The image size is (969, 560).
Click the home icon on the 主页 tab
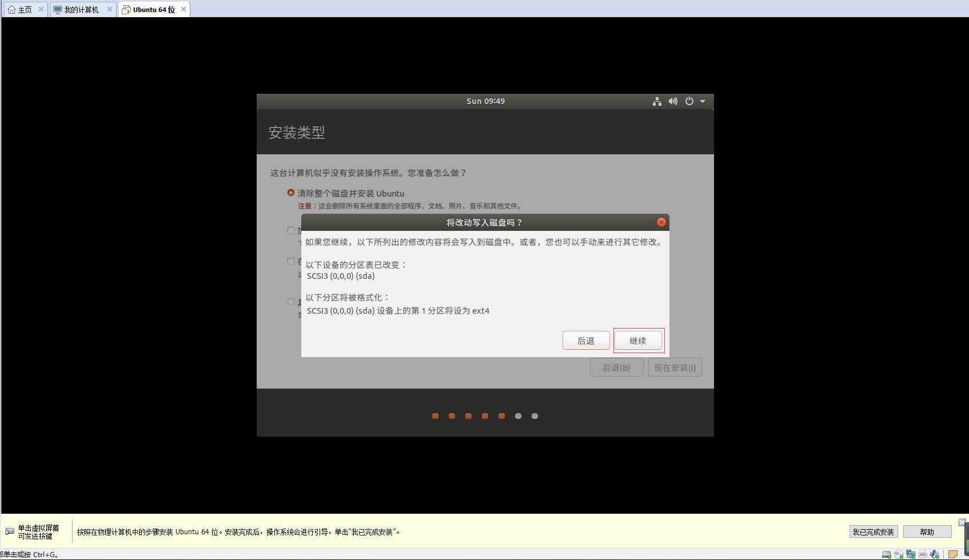(x=11, y=10)
